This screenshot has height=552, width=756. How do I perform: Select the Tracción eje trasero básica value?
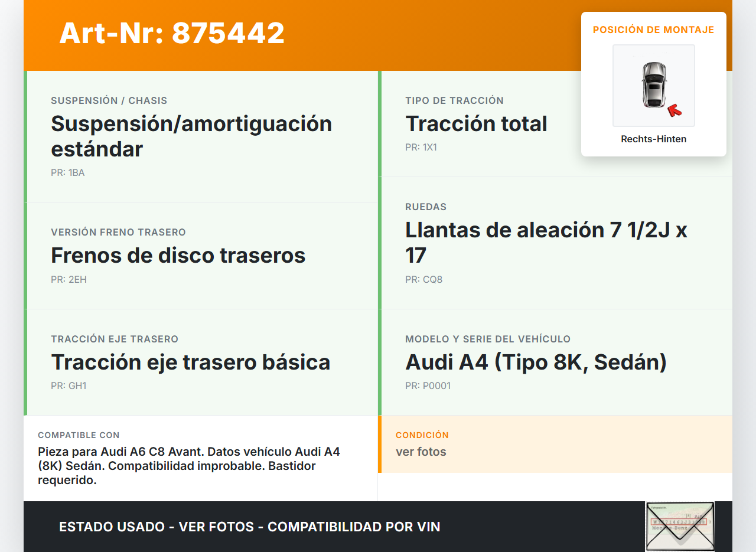tap(191, 362)
